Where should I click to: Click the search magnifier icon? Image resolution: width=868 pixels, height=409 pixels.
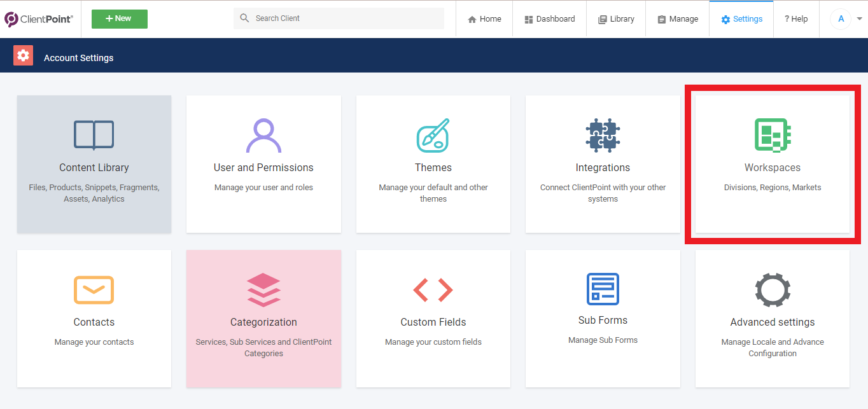(244, 18)
